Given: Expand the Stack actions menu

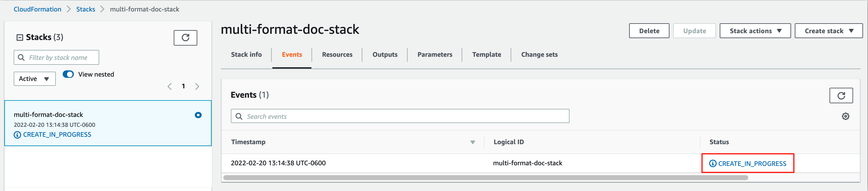Looking at the screenshot, I should point(755,31).
